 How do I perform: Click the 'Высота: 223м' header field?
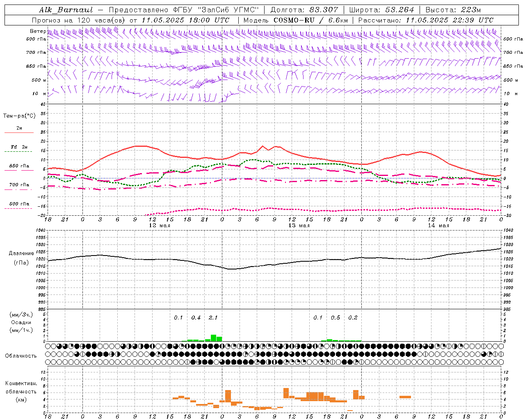click(x=453, y=10)
